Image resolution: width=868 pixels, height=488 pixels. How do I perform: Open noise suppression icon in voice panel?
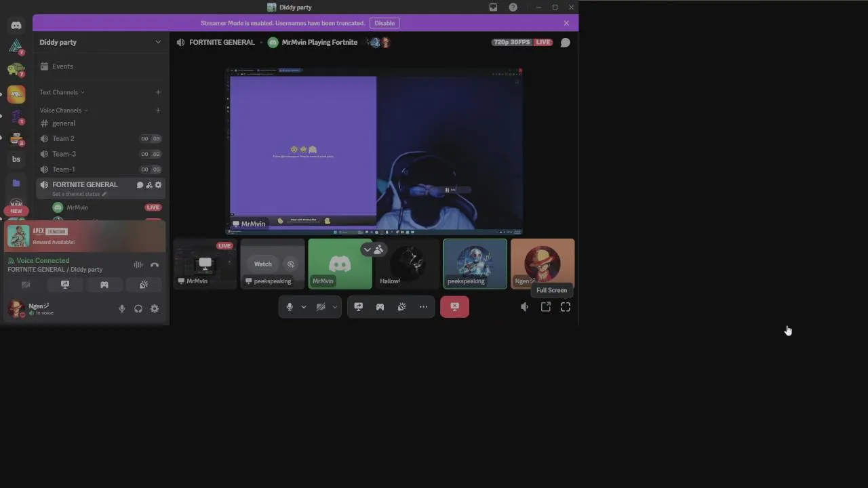click(138, 265)
